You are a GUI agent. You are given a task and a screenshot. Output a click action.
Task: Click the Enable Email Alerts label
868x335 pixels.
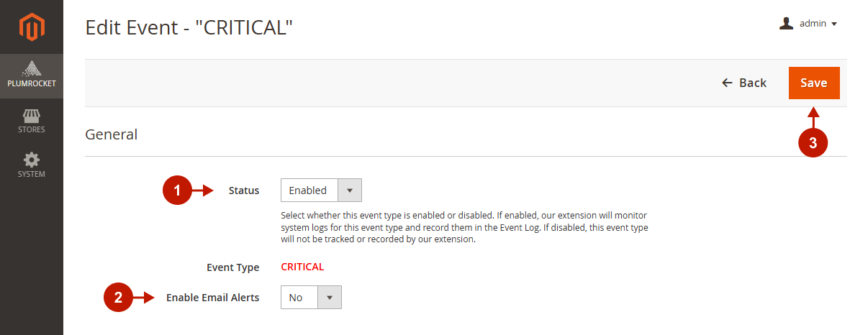(212, 298)
